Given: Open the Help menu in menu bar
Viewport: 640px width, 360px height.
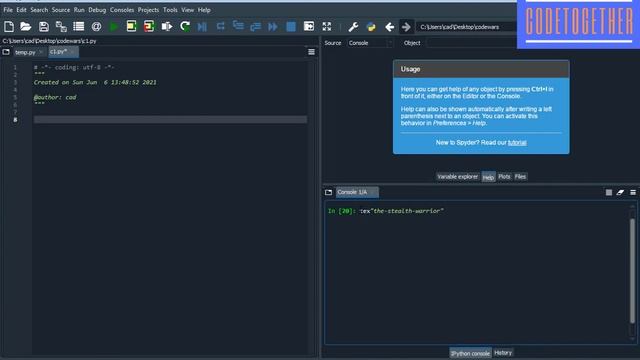Looking at the screenshot, I should (x=204, y=10).
